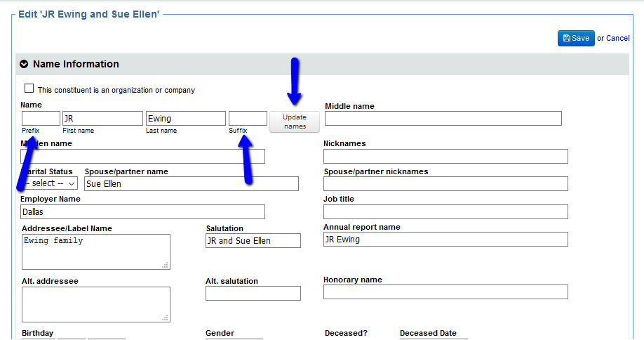This screenshot has width=644, height=340.
Task: Click the First name field containing JR
Action: tap(102, 119)
